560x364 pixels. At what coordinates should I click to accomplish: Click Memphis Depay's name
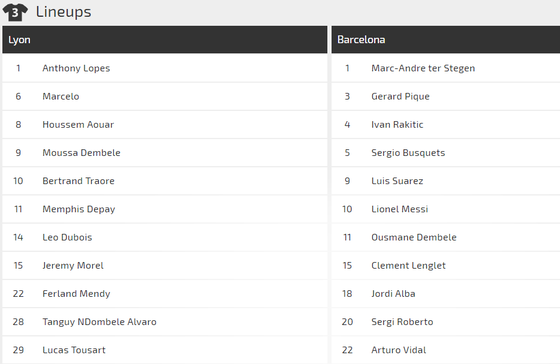point(79,209)
